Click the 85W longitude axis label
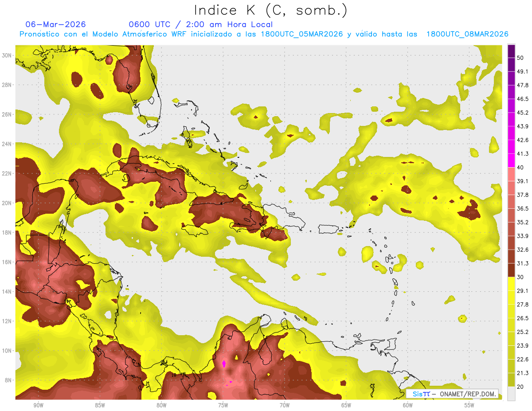The image size is (532, 411). coord(100,405)
